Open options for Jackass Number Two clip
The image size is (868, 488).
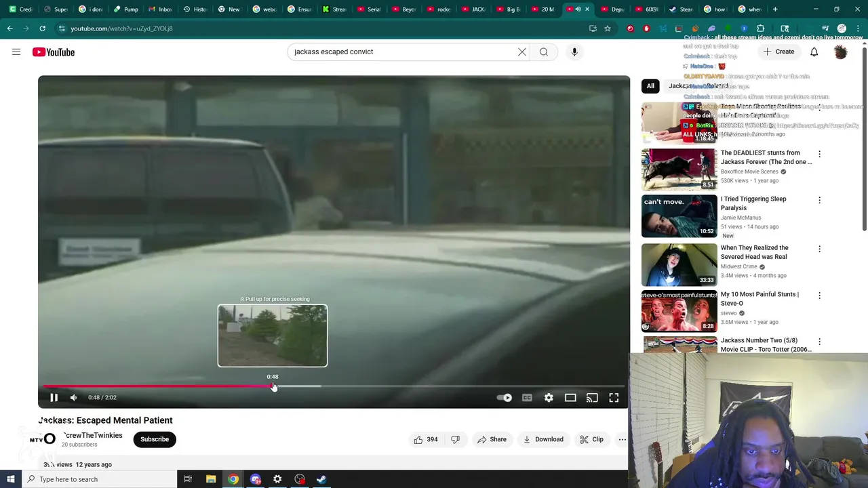click(819, 342)
